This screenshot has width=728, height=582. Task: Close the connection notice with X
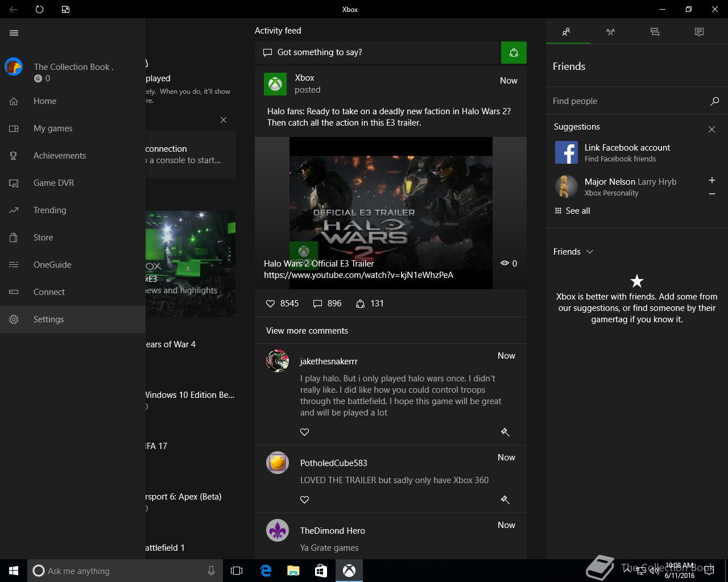coord(224,120)
